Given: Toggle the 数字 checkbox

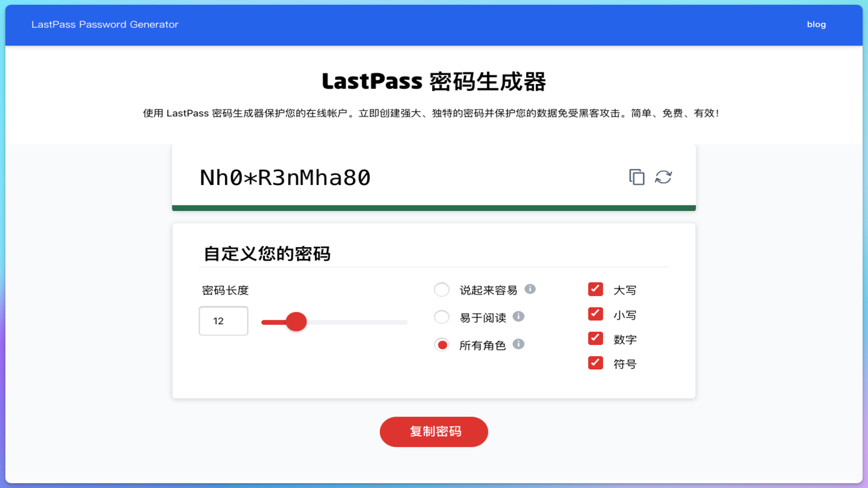Looking at the screenshot, I should point(595,338).
